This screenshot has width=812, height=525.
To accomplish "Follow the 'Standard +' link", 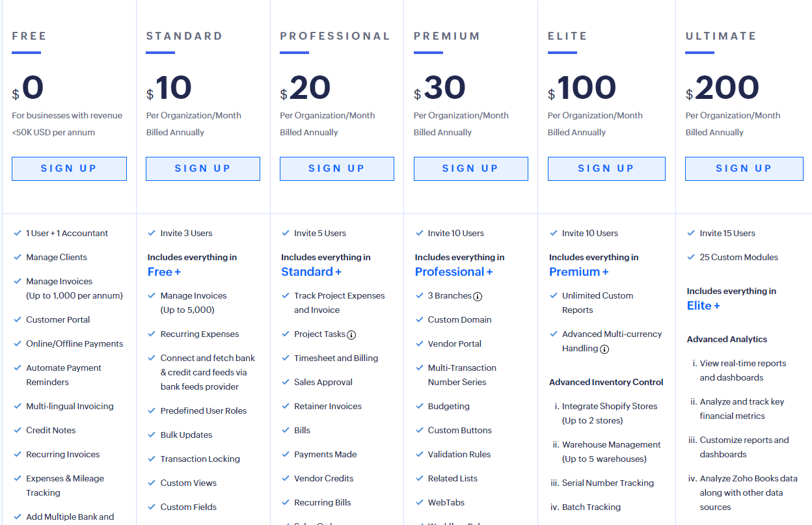I will click(x=311, y=272).
